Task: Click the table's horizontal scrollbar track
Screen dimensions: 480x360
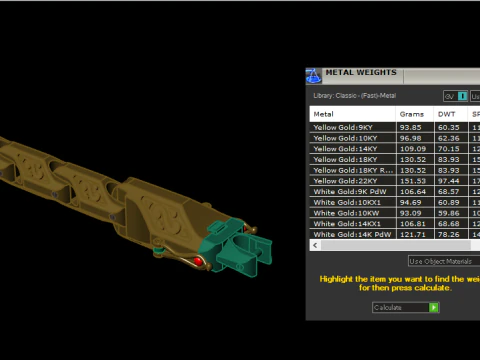Action: 396,245
